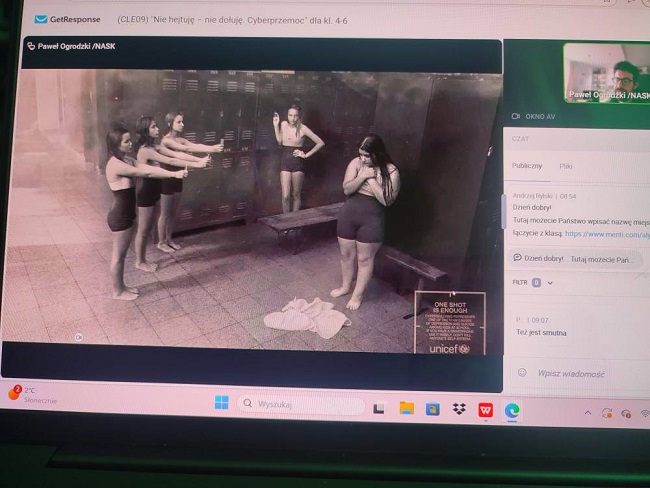
Task: Show hidden system tray icons
Action: 587,412
